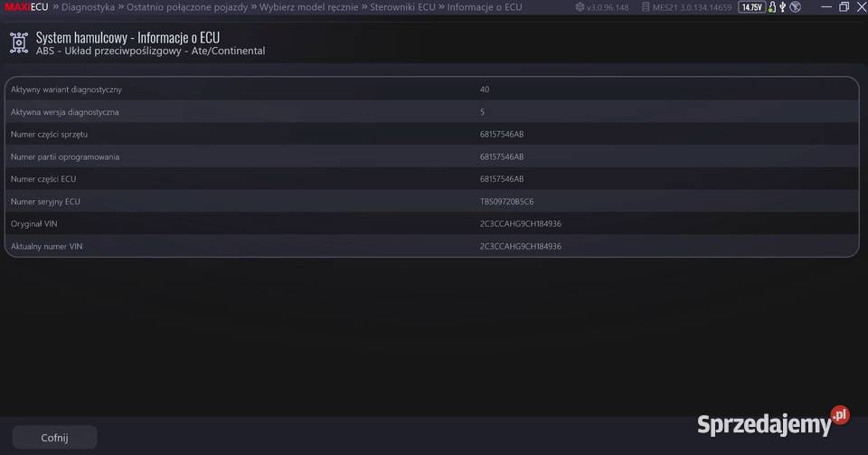Click the 14.75V battery voltage indicator
Viewport: 868px width, 455px height.
point(750,7)
